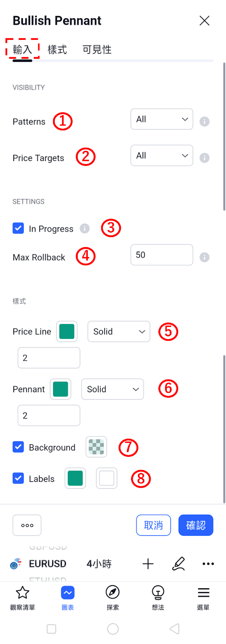Switch to the 樣式 tab

tap(57, 50)
